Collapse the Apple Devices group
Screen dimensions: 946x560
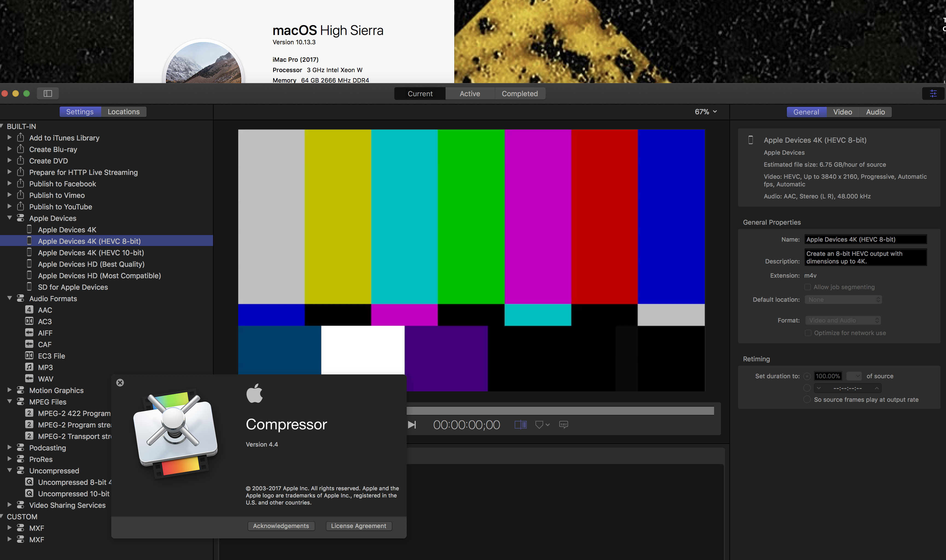10,218
